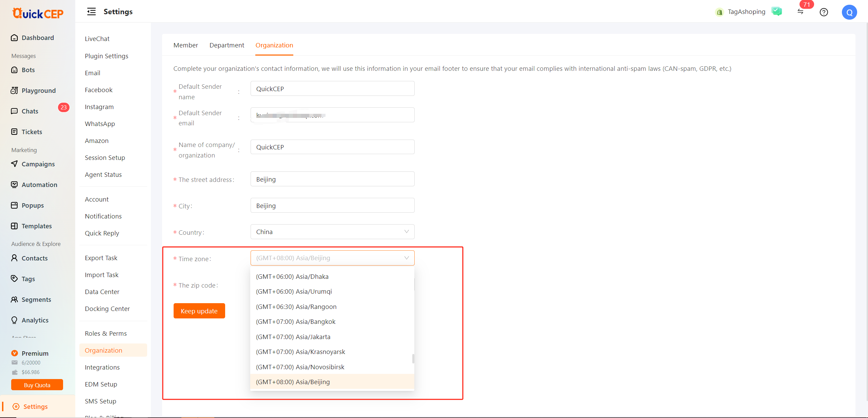The width and height of the screenshot is (868, 418).
Task: Click the street address input field
Action: (332, 179)
